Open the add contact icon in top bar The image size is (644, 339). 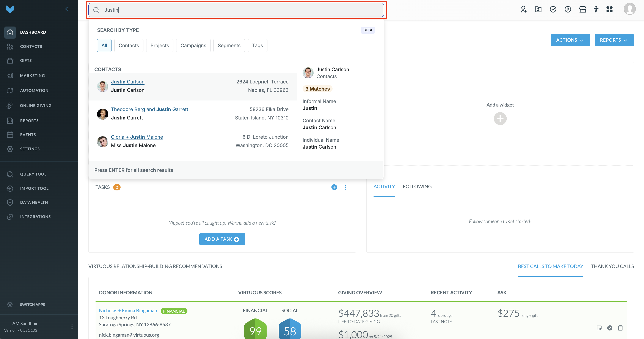click(523, 9)
